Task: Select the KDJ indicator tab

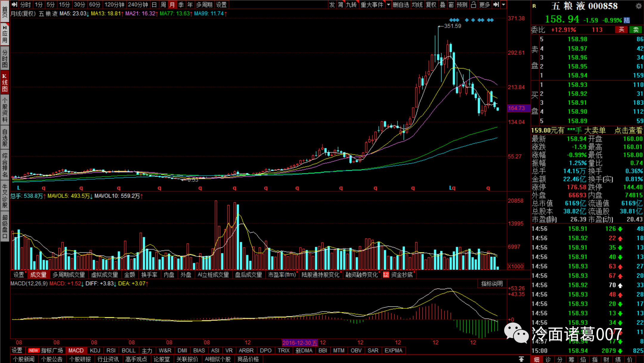Action: pos(95,350)
